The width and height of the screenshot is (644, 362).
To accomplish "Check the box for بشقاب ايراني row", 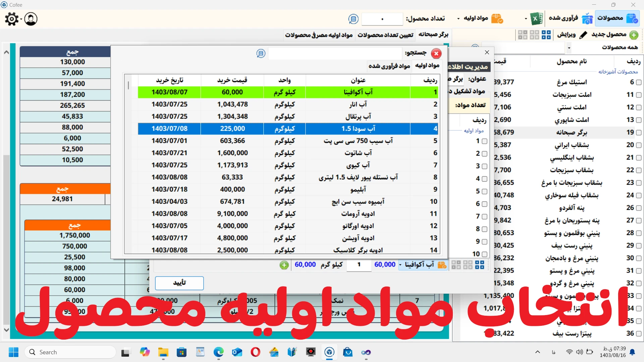I will click(x=639, y=145).
